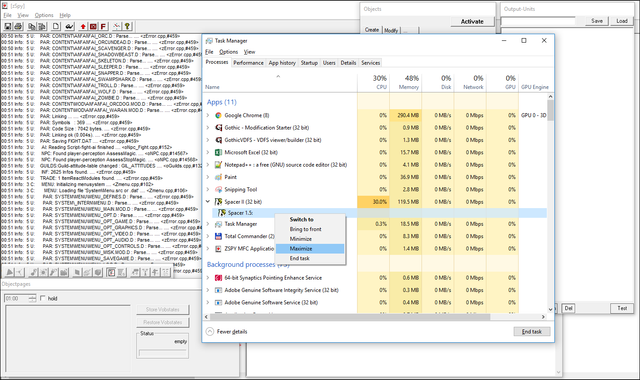Expand the Notepad++ process row
This screenshot has height=380, width=640.
tap(208, 164)
